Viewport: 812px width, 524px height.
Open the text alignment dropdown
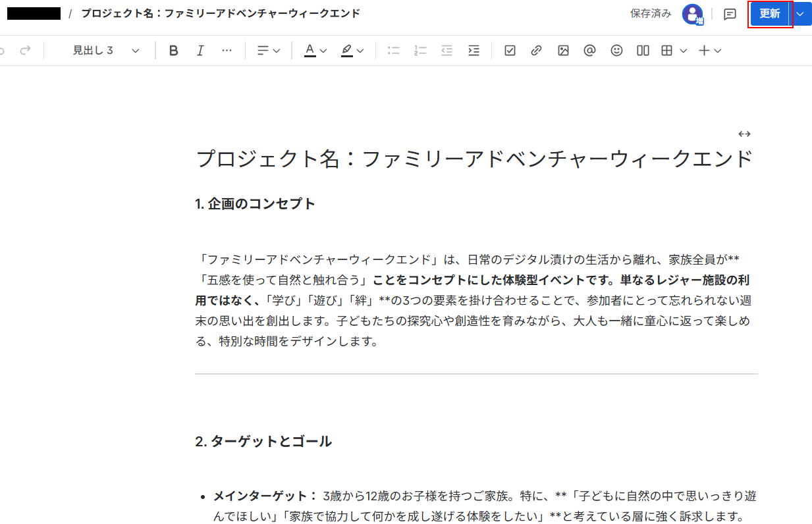click(x=268, y=50)
